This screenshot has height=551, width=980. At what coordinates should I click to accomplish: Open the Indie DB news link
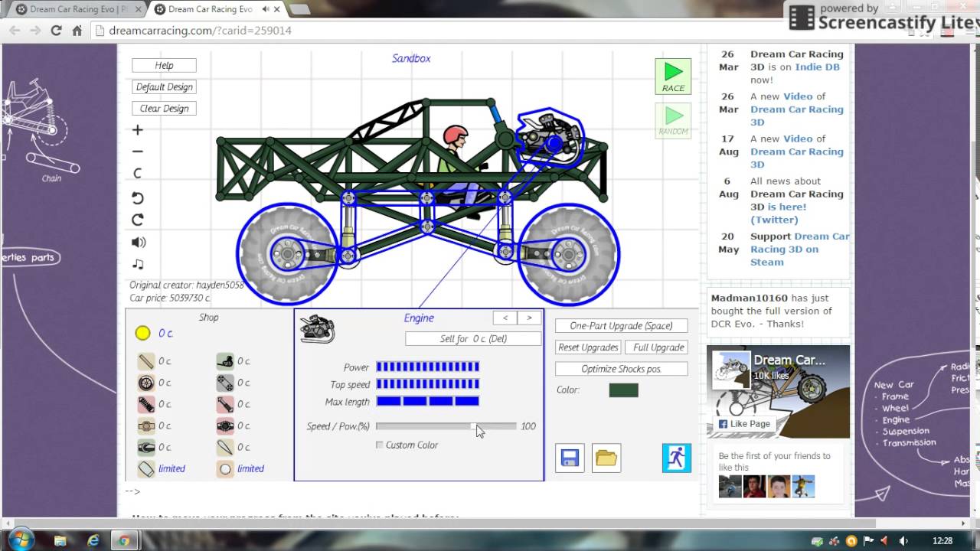pos(817,67)
